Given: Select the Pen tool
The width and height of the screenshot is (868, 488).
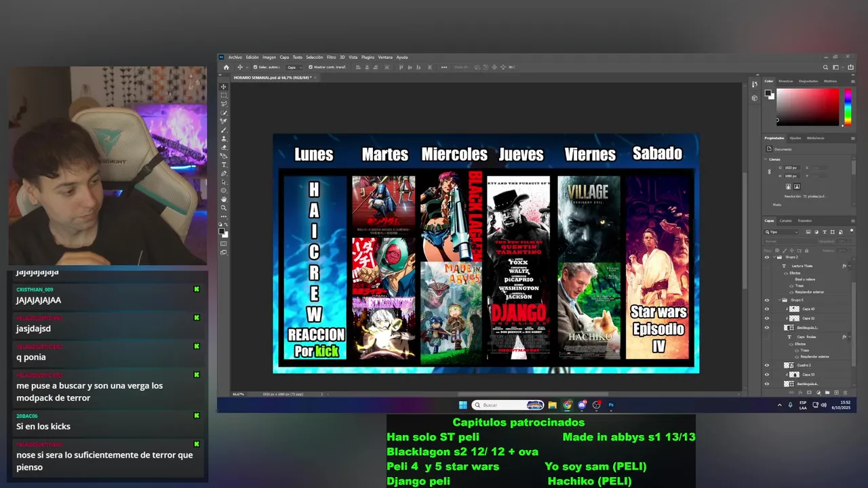Looking at the screenshot, I should [224, 174].
